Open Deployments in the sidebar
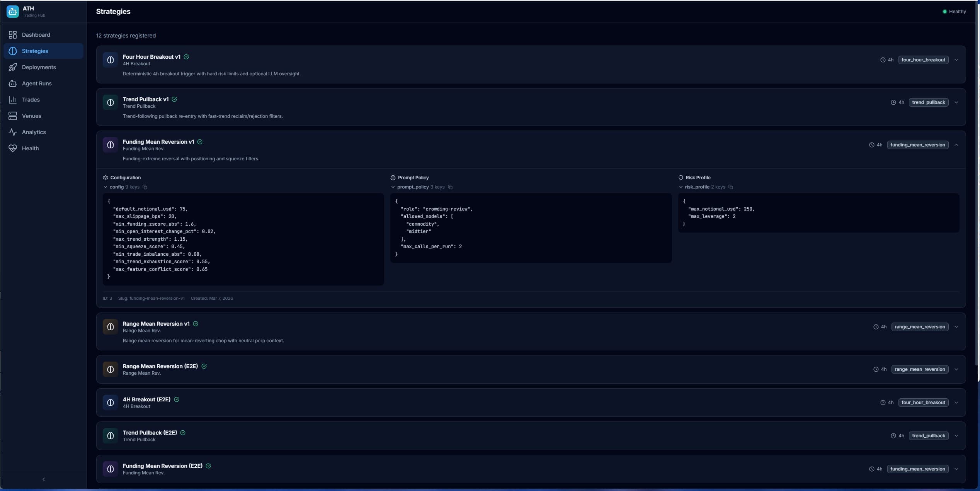The image size is (980, 491). pos(39,67)
